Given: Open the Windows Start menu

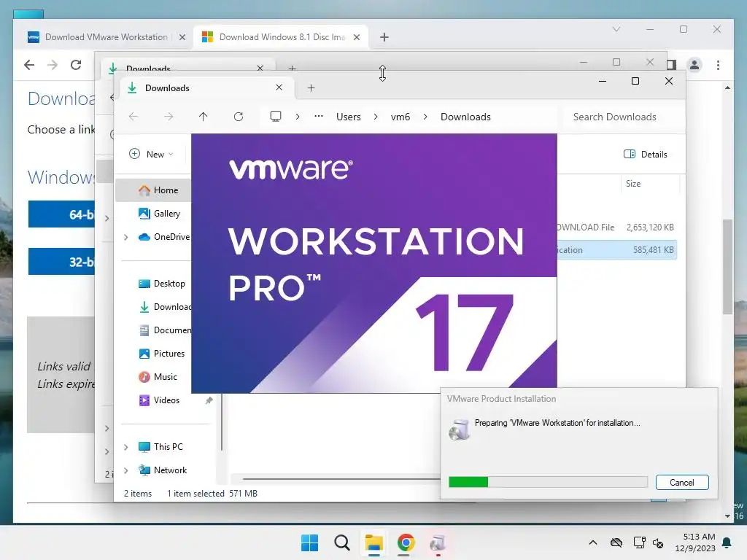Looking at the screenshot, I should (x=309, y=542).
